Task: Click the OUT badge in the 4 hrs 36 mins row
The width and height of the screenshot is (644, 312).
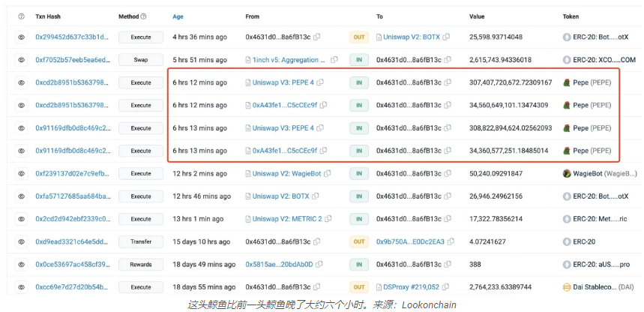Action: tap(359, 37)
